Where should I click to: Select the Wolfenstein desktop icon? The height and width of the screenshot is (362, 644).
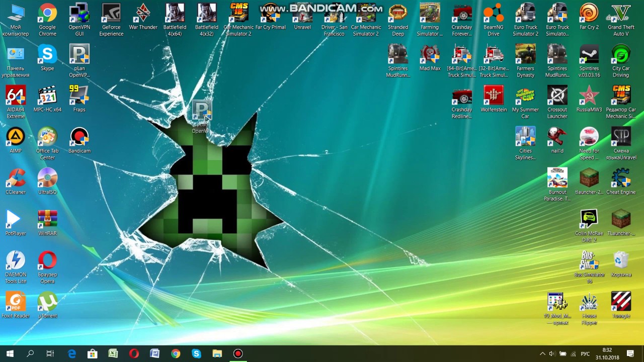pos(494,99)
